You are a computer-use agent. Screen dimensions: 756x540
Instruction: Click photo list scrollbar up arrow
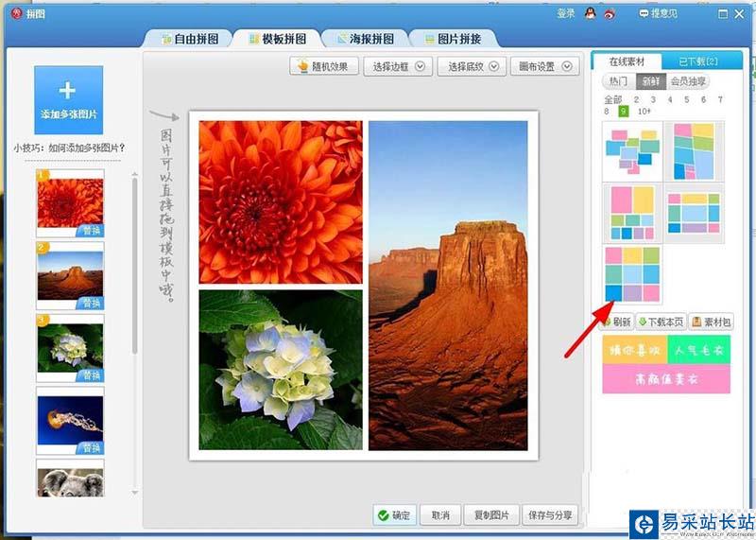(134, 174)
